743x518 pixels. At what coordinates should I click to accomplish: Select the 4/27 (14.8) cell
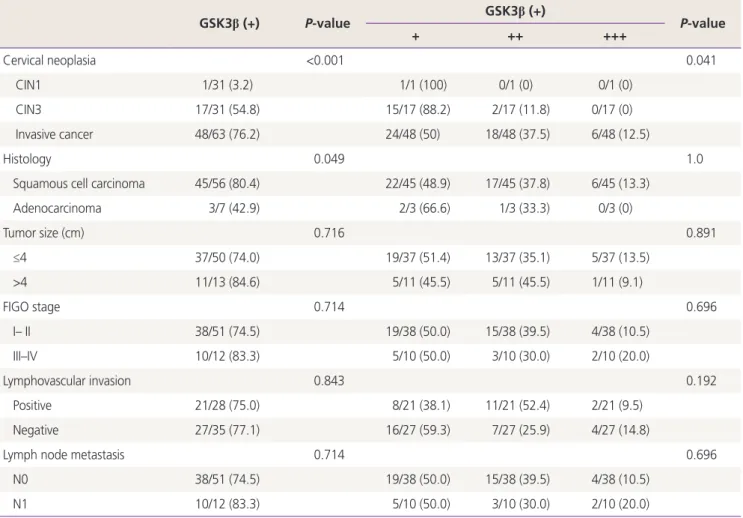(x=620, y=430)
